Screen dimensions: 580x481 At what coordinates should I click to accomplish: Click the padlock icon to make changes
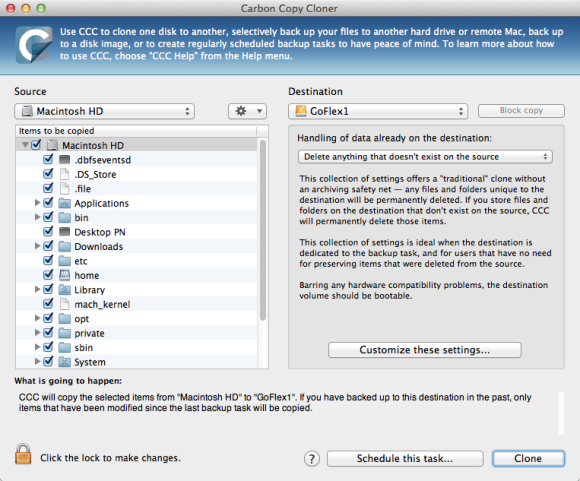tap(23, 454)
